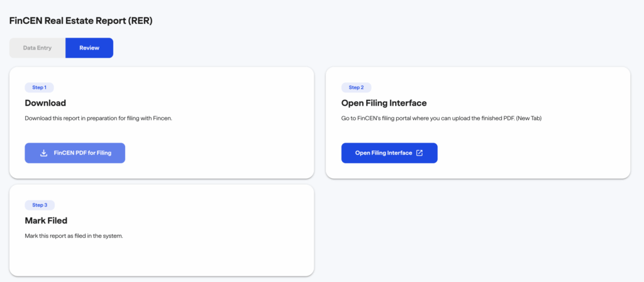644x282 pixels.
Task: Click the download arrow icon on FinCEN PDF button
Action: pos(44,153)
